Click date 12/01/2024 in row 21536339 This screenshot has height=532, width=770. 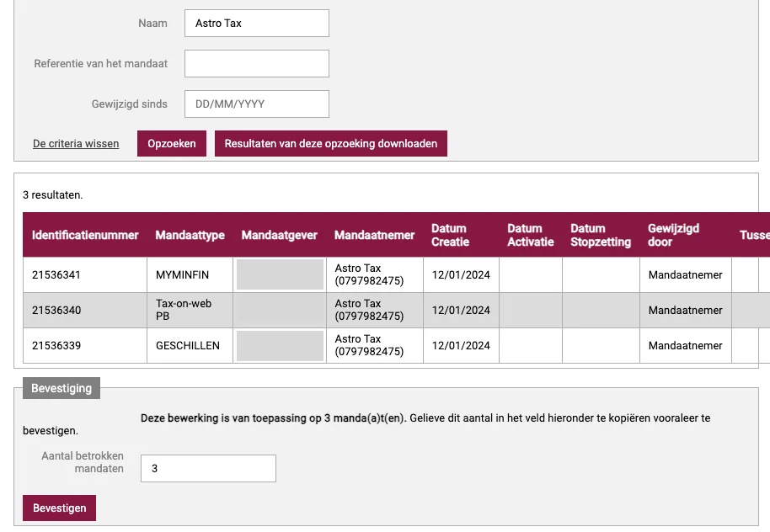coord(461,345)
